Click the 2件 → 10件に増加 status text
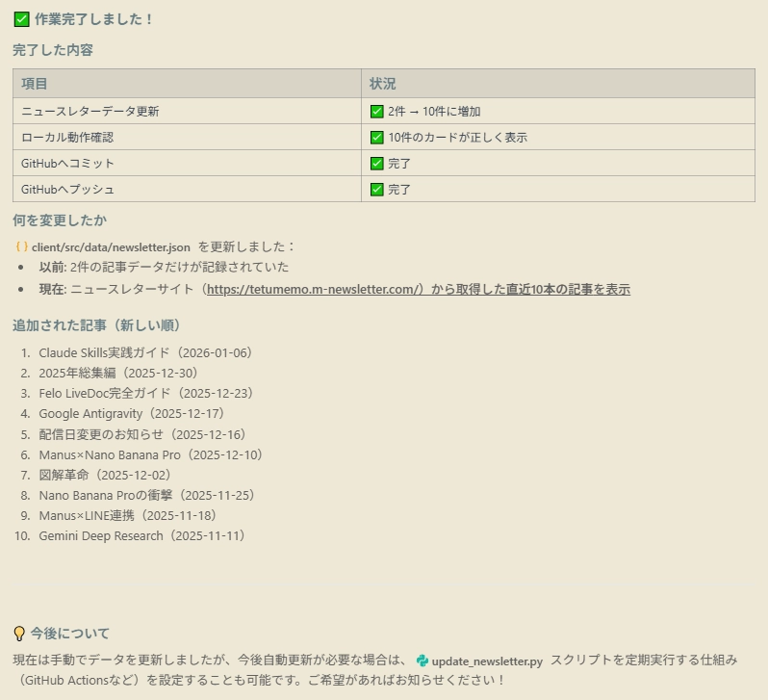 (x=434, y=112)
